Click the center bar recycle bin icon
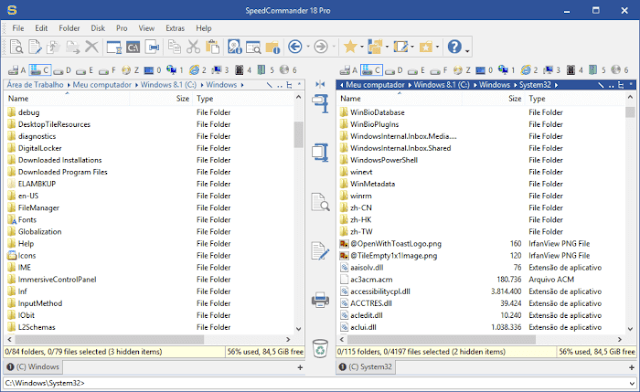Viewport: 640px width, 392px height. click(320, 348)
